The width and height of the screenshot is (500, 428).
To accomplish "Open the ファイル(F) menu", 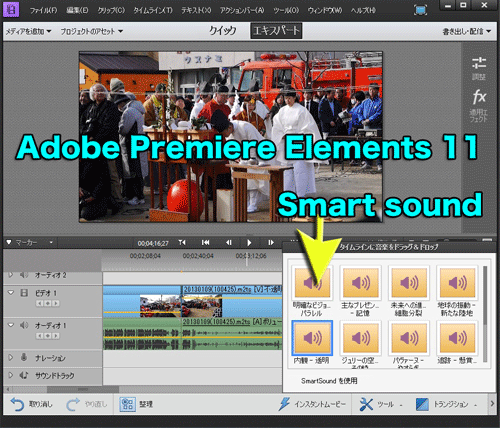I will click(43, 10).
